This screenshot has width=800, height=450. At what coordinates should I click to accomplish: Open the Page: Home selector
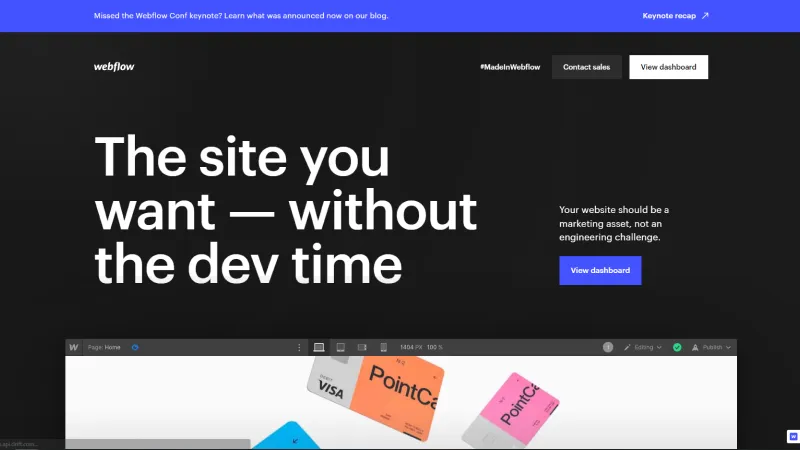click(104, 347)
